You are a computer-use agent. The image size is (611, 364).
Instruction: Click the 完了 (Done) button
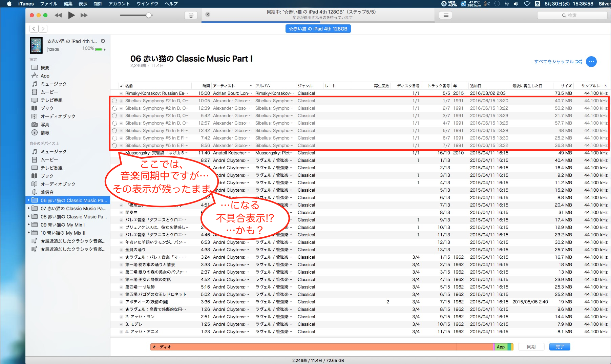click(560, 347)
